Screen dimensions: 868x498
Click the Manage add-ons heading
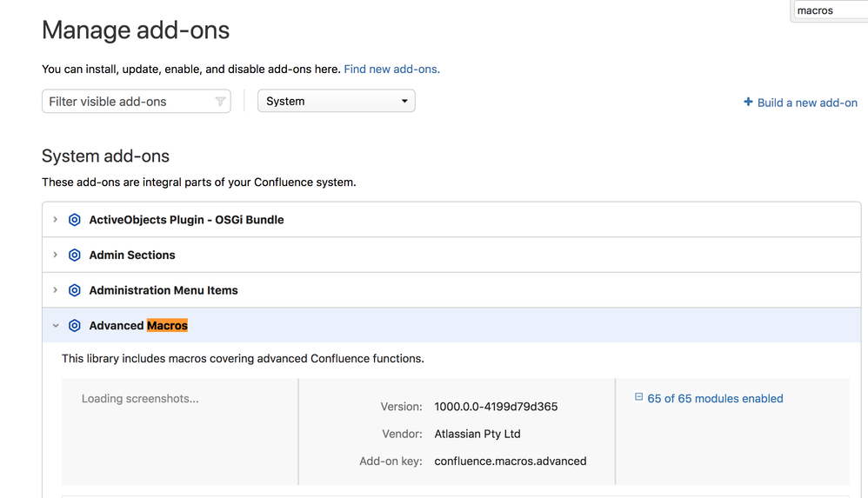[x=136, y=30]
